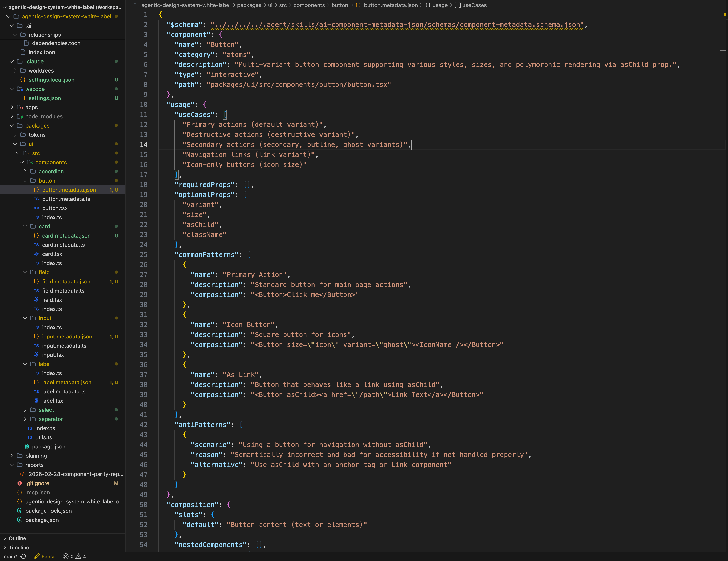The image size is (728, 561).
Task: Select button.metadata.json in the explorer
Action: coord(69,190)
